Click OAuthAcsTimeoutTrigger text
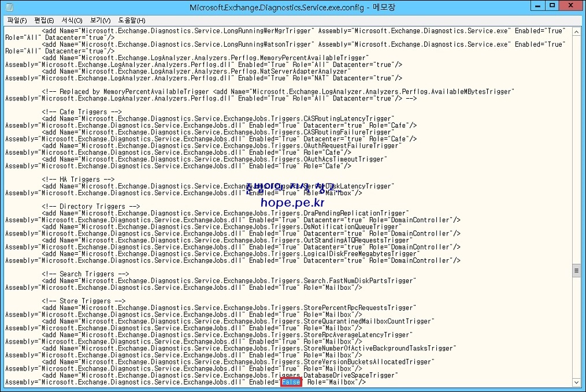 (x=343, y=159)
